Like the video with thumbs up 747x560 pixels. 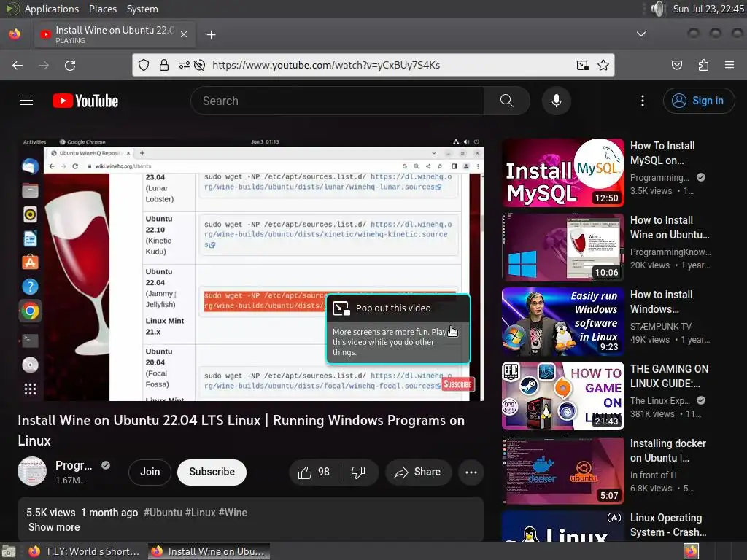point(314,472)
